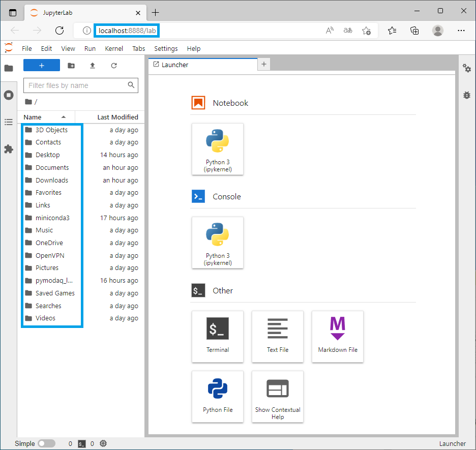Image resolution: width=476 pixels, height=450 pixels.
Task: Toggle Simple mode switch
Action: click(46, 443)
